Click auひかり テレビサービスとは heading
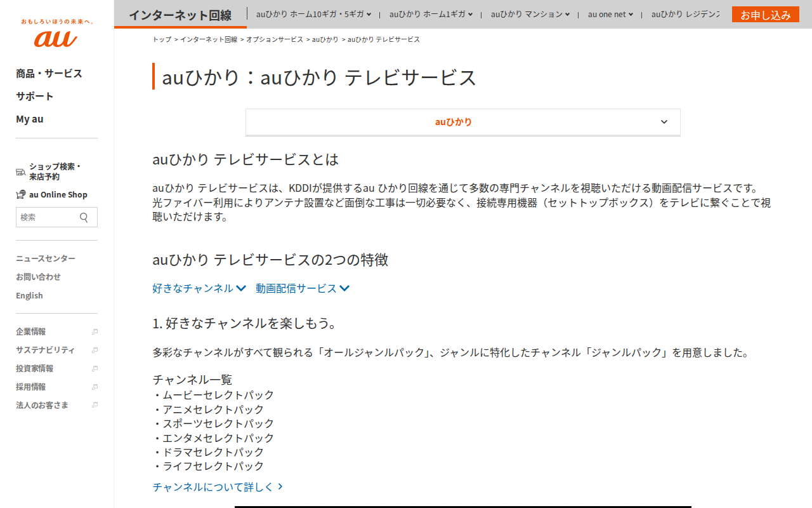 246,159
